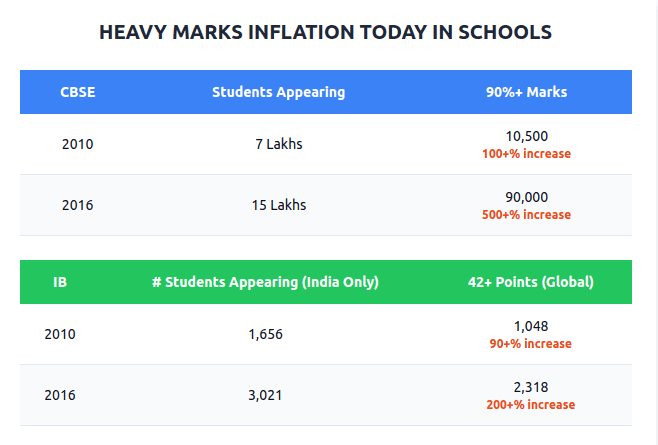
Task: Select the 1,048 points value
Action: [530, 326]
